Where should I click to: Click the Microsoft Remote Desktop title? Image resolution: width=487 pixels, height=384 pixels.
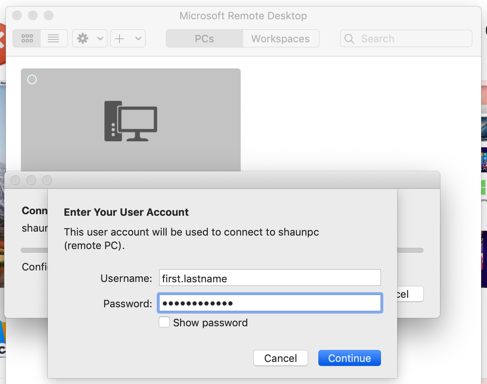243,16
